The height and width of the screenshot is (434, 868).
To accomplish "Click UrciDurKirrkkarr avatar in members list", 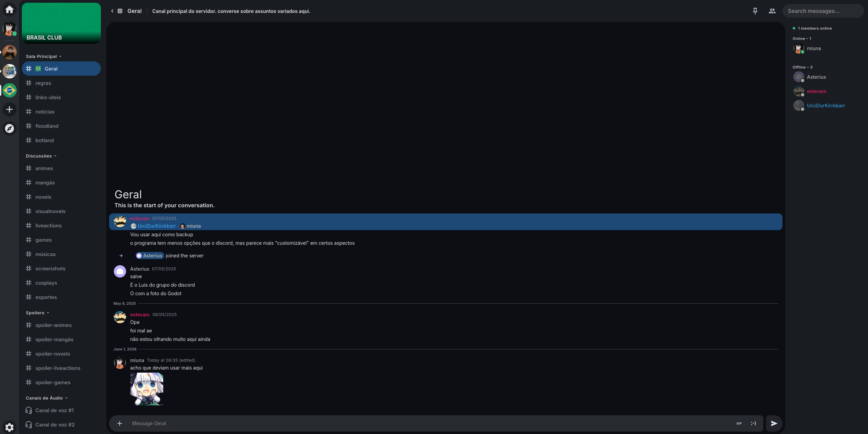I will 798,106.
